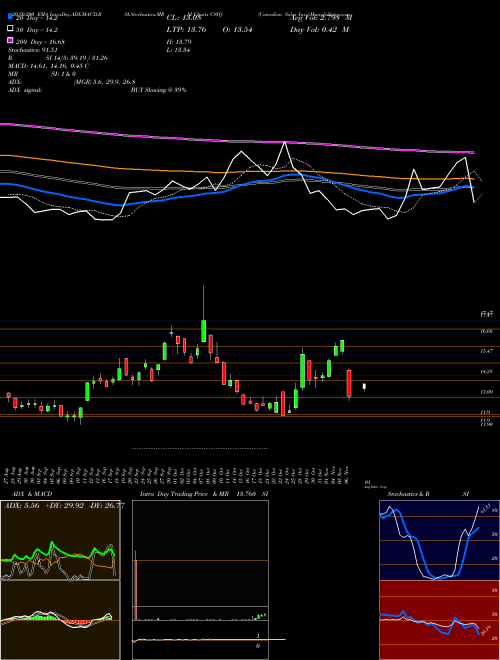Click the 15.47 price axis label
Image resolution: width=500 pixels, height=660 pixels.
486,351
